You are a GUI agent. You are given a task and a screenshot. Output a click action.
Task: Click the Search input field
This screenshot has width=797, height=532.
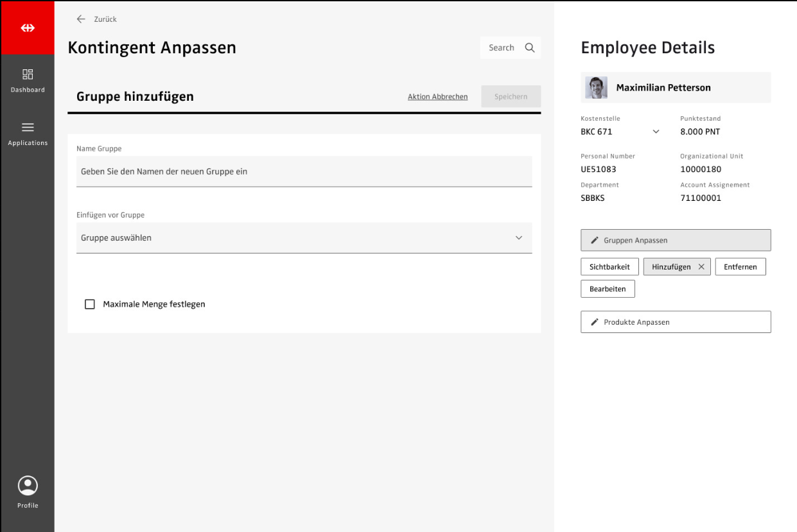click(x=501, y=47)
